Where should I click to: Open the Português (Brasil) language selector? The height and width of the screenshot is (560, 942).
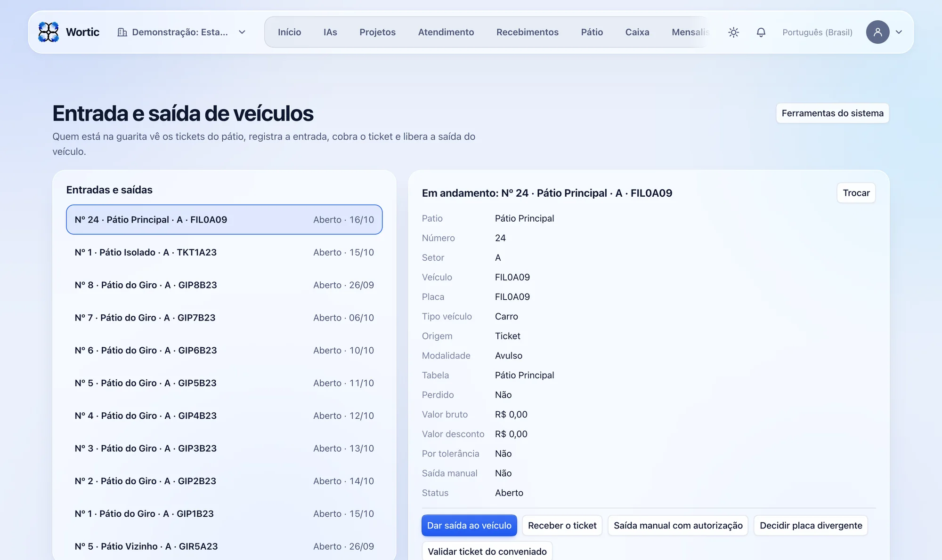pyautogui.click(x=817, y=32)
